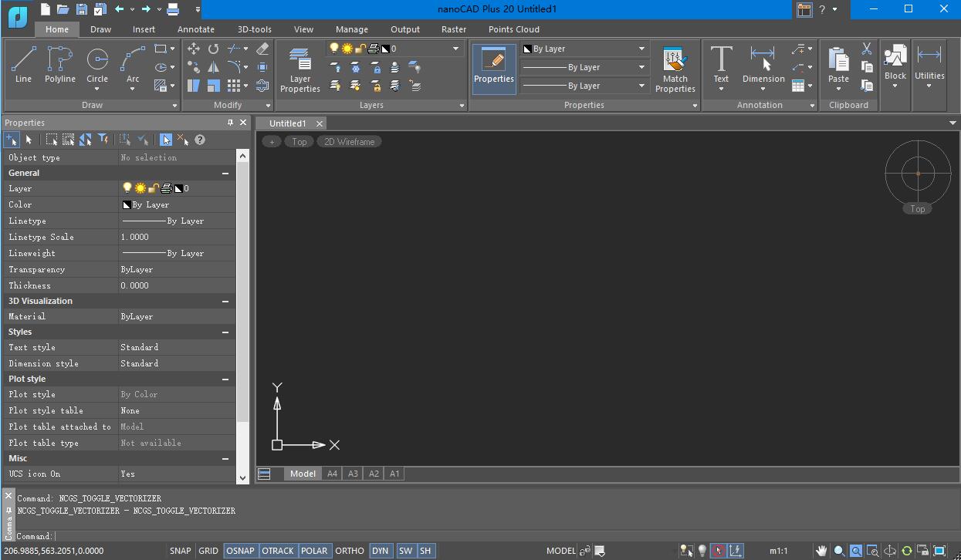
Task: Click the Save icon in quick access toolbar
Action: click(82, 9)
